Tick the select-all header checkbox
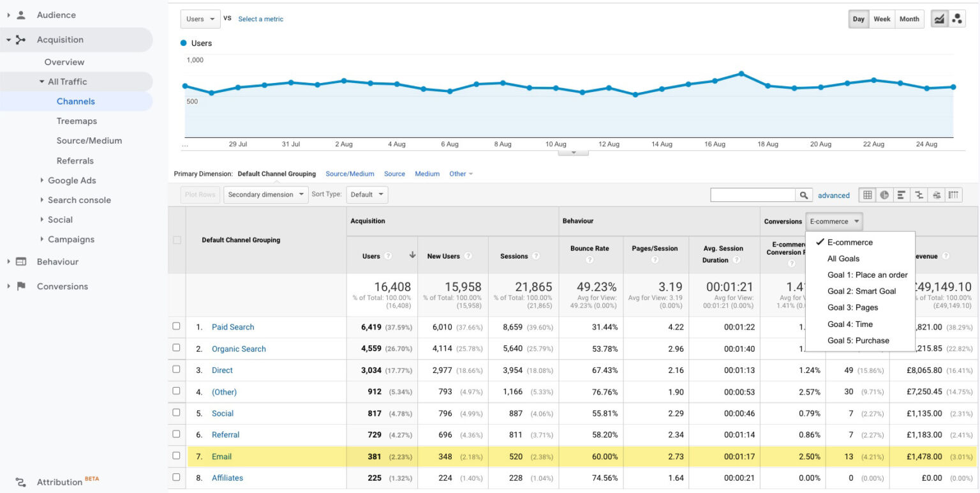Screen dimensions: 980x493 pos(177,240)
